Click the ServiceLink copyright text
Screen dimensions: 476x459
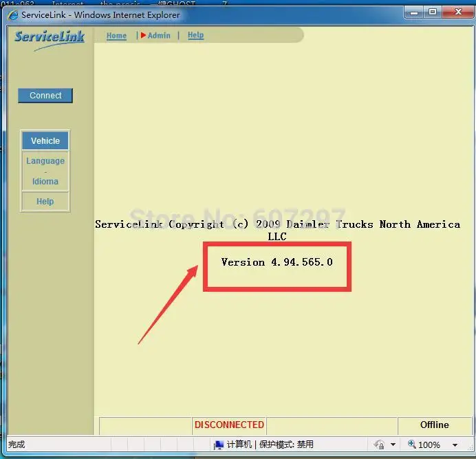pyautogui.click(x=277, y=230)
